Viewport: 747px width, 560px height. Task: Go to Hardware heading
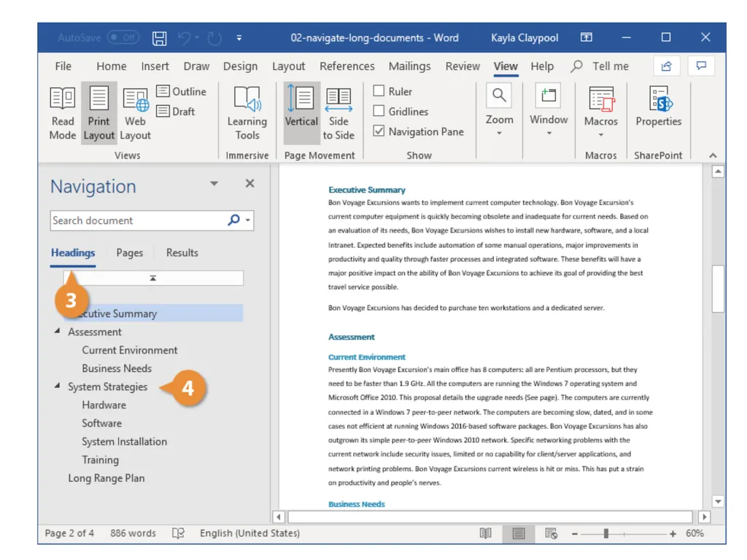[104, 405]
